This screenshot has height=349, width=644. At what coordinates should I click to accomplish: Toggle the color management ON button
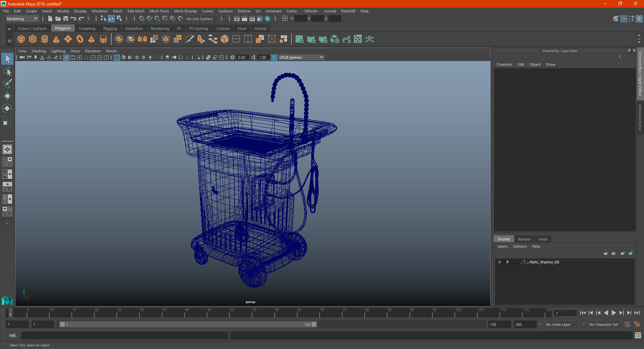click(274, 57)
